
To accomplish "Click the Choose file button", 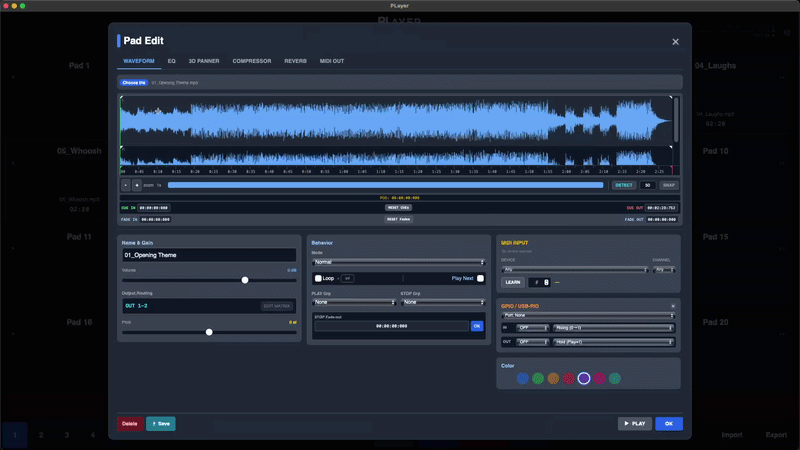I will coord(134,82).
